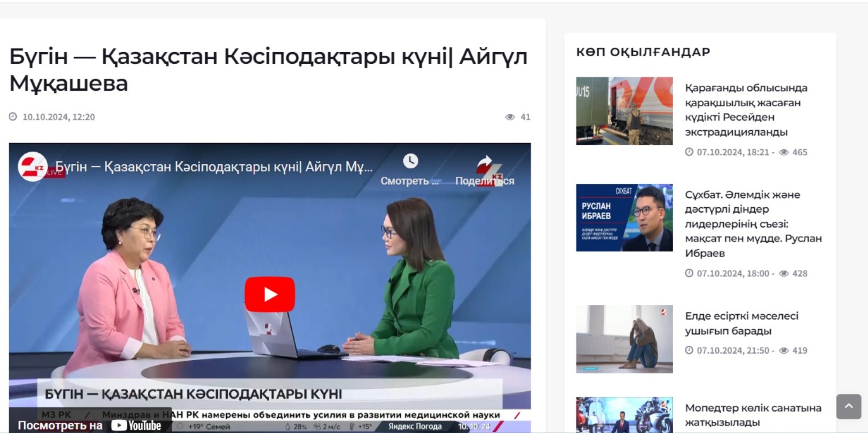The image size is (868, 433).
Task: Click the 419 views count
Action: [799, 351]
